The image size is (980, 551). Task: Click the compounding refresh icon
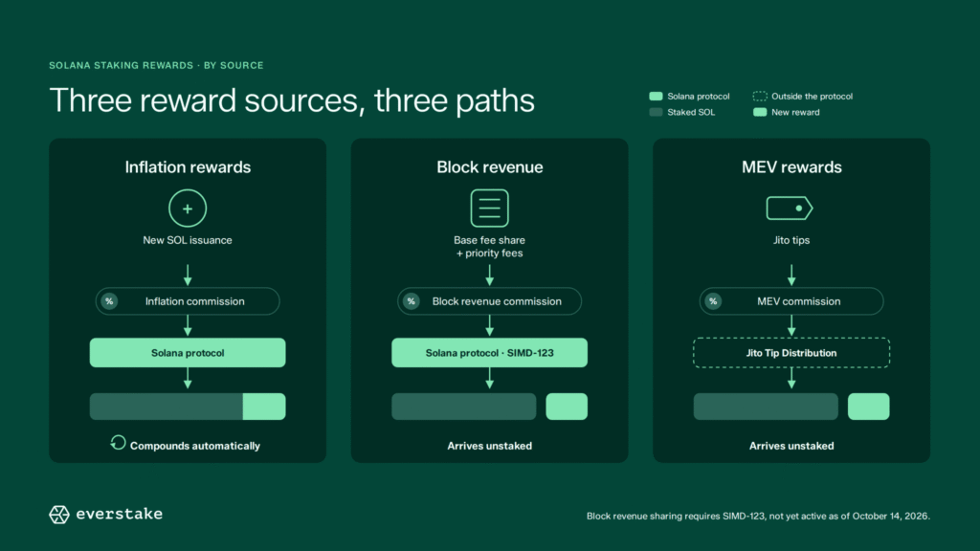[118, 443]
